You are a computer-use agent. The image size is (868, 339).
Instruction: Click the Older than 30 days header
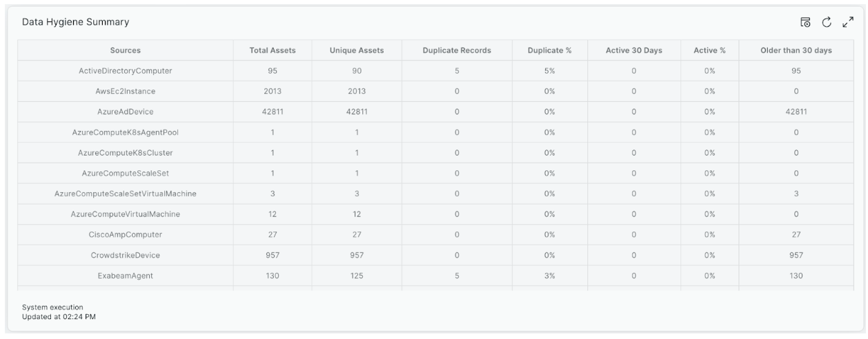click(796, 50)
